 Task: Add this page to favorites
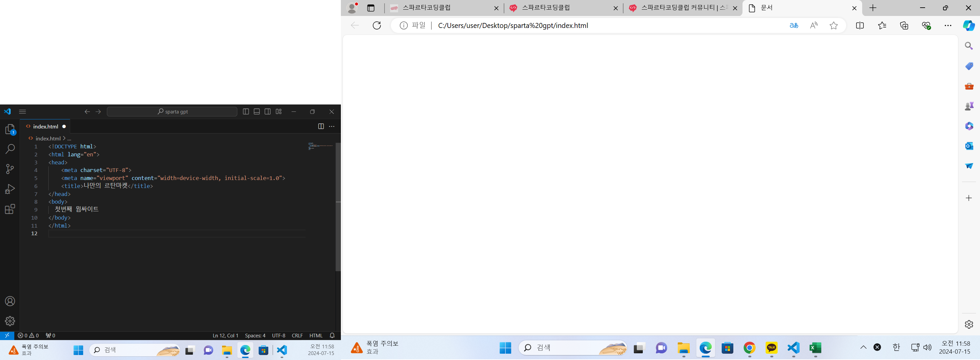[x=834, y=26]
